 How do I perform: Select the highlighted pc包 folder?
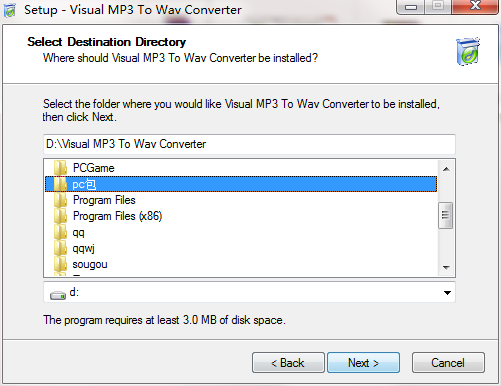pyautogui.click(x=241, y=184)
